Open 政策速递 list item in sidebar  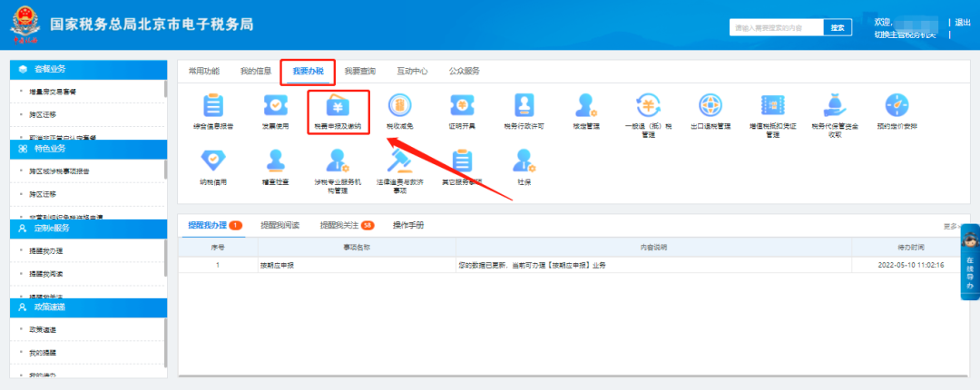pyautogui.click(x=43, y=330)
